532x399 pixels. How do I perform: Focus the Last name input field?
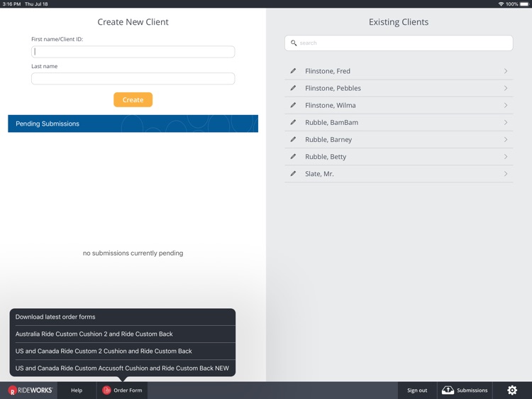[133, 78]
